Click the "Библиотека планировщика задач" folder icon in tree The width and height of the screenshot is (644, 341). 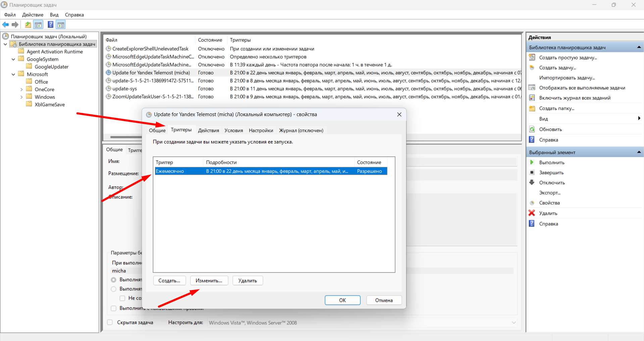[x=13, y=44]
